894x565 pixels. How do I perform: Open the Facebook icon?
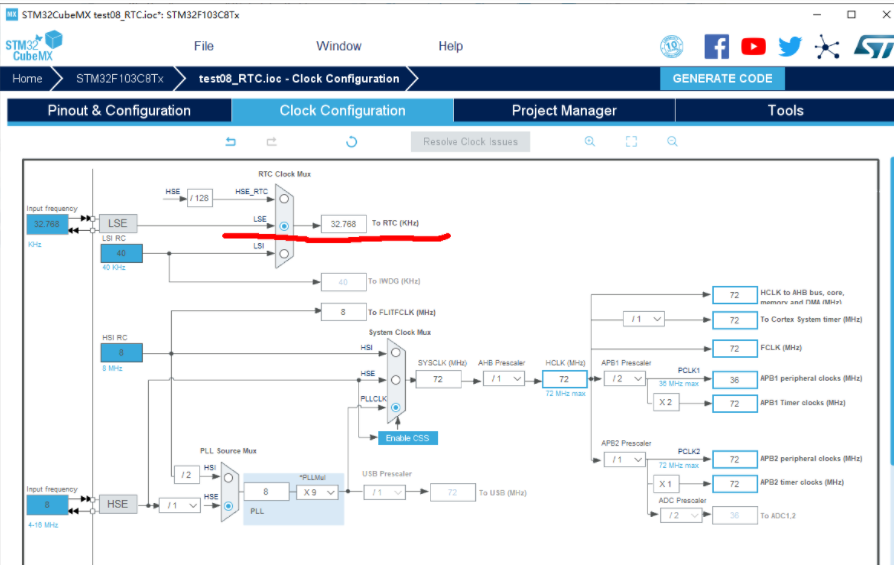tap(717, 47)
